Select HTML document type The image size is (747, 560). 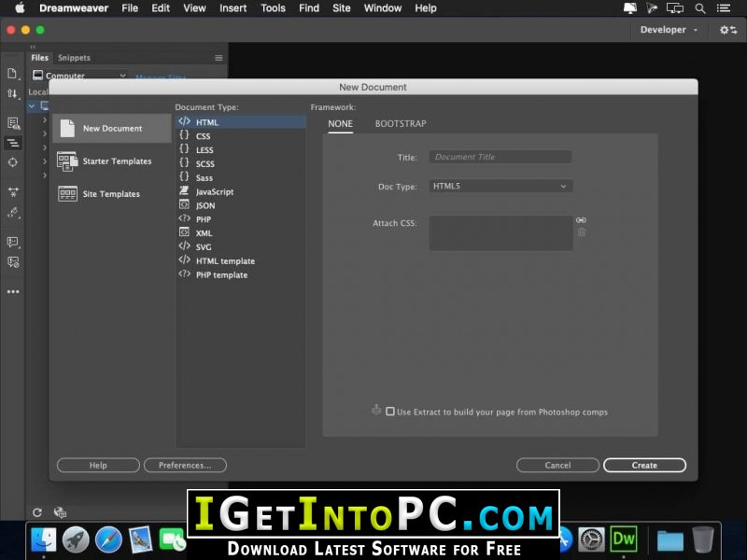241,122
